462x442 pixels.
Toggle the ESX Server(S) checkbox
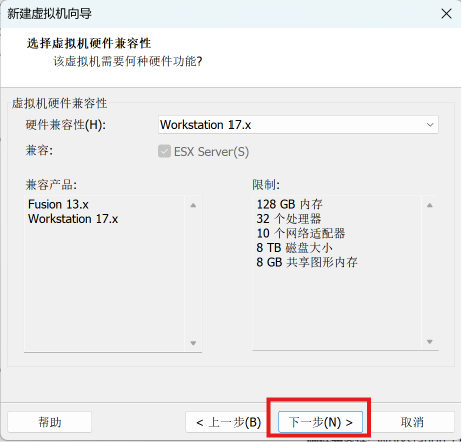pyautogui.click(x=164, y=152)
